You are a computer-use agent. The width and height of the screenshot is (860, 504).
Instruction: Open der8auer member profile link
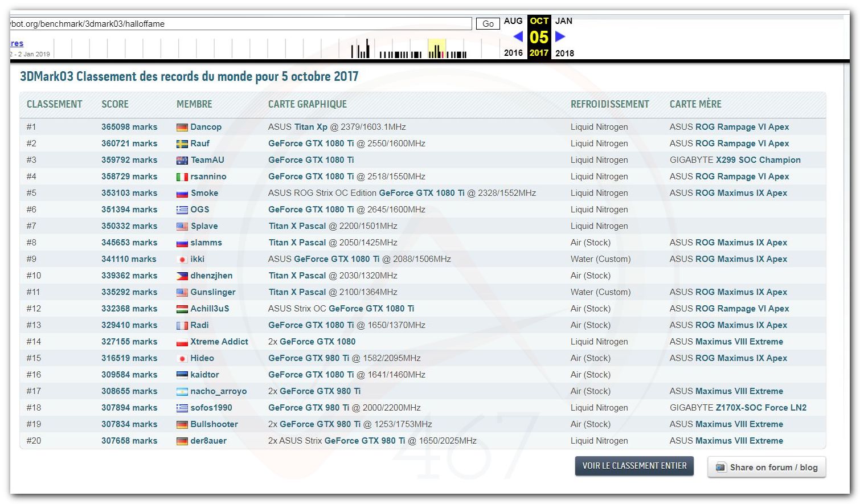coord(208,441)
